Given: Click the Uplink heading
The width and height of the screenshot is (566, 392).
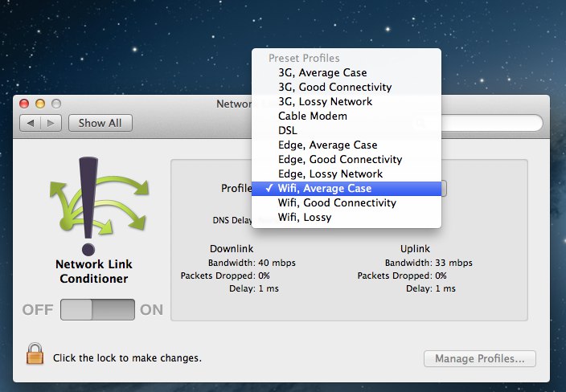Looking at the screenshot, I should pos(415,249).
